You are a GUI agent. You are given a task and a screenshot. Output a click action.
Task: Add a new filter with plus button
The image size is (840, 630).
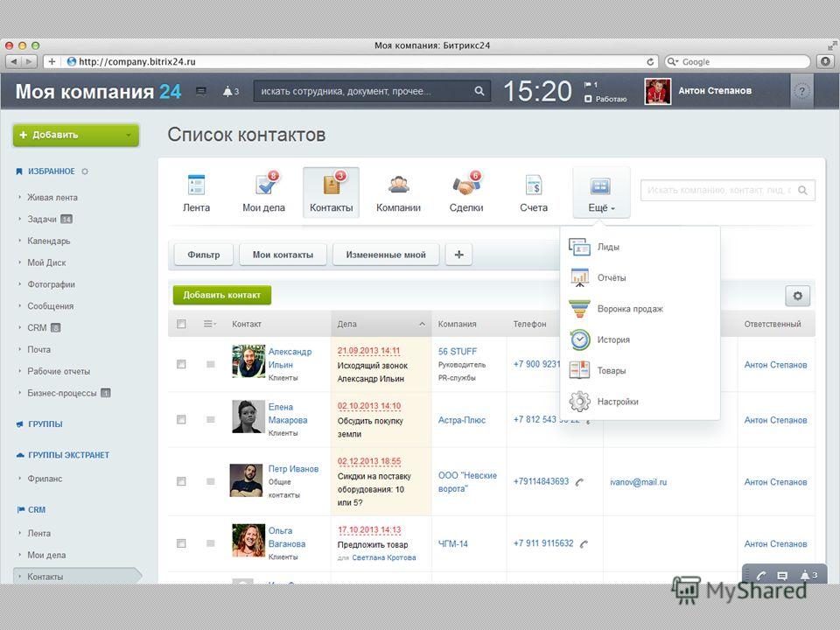(x=458, y=255)
